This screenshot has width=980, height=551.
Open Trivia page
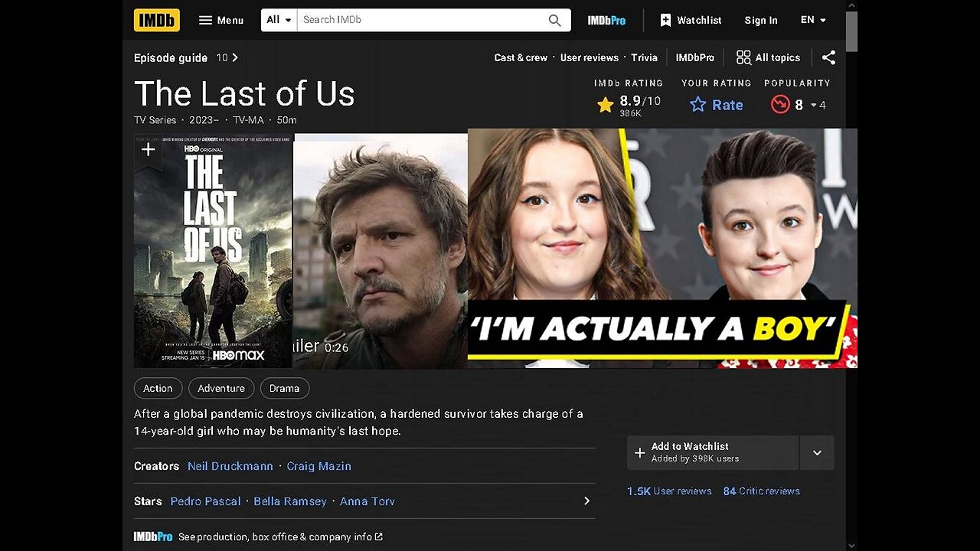[644, 58]
